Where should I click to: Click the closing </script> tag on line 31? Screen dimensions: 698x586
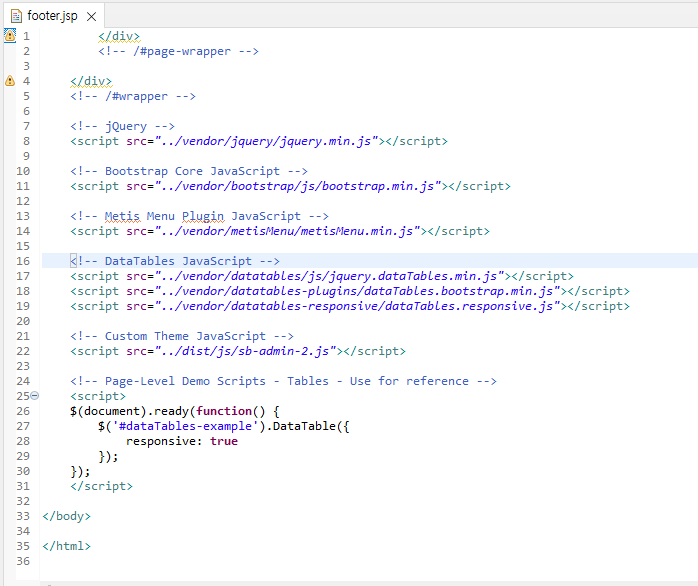pos(101,486)
